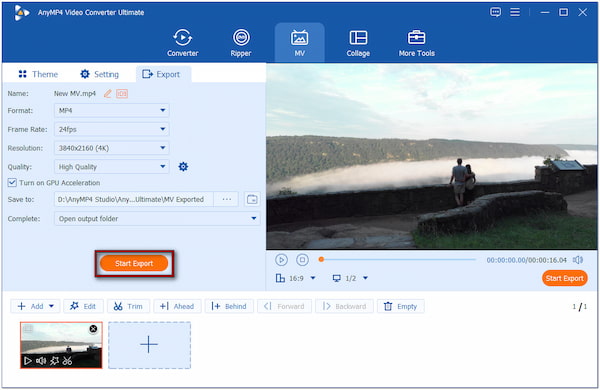The width and height of the screenshot is (600, 390).
Task: Play the clip from the thumbnail play icon
Action: [28, 361]
